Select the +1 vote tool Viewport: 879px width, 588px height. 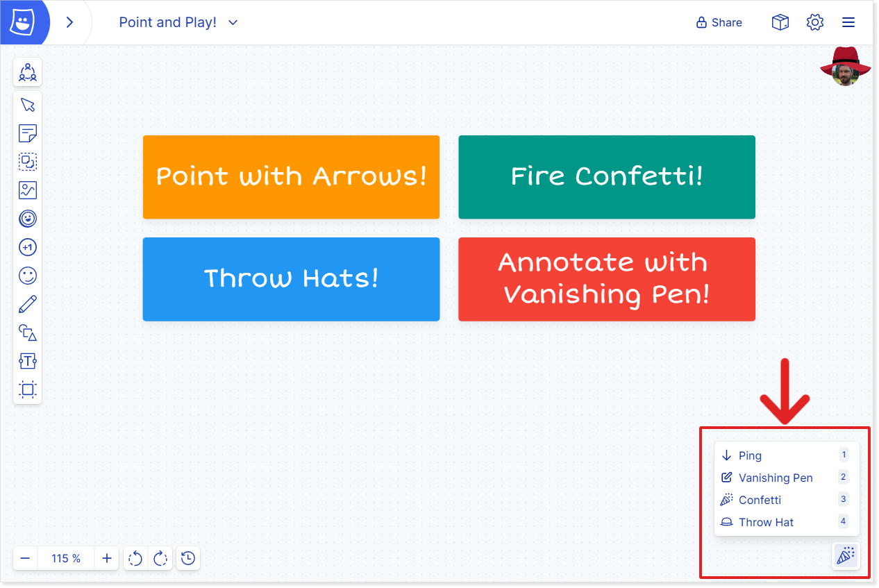28,247
